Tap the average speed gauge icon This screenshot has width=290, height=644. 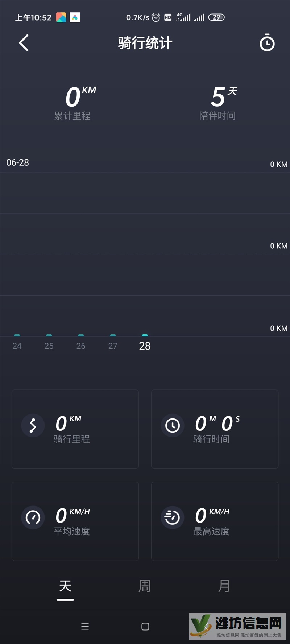(x=33, y=517)
